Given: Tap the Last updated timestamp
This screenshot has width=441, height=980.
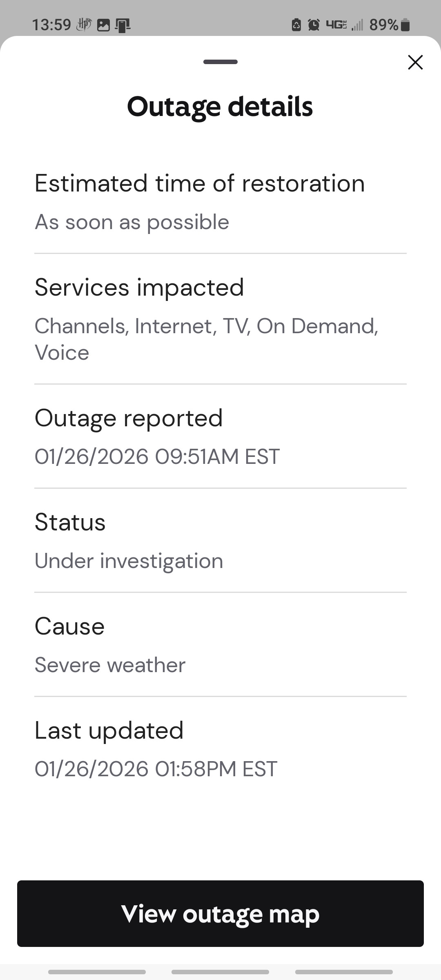Looking at the screenshot, I should click(x=156, y=768).
